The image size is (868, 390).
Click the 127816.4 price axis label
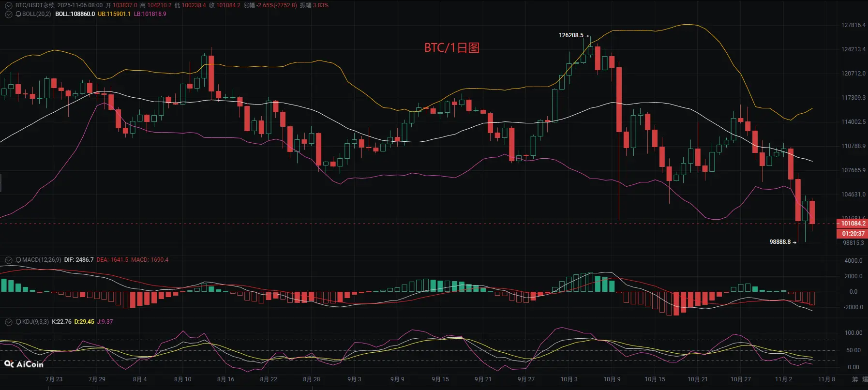click(x=853, y=25)
